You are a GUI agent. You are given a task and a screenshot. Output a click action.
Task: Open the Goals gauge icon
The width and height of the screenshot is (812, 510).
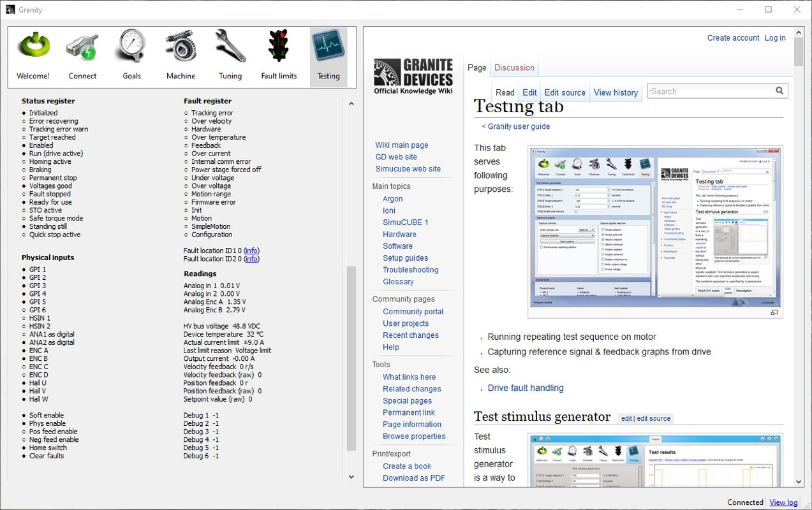point(131,46)
